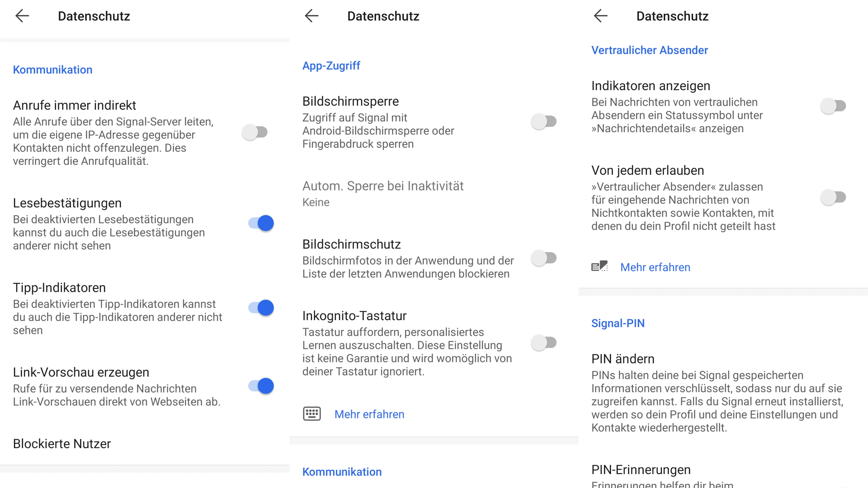Enable Inkognito-Tastatur switch

tap(544, 343)
